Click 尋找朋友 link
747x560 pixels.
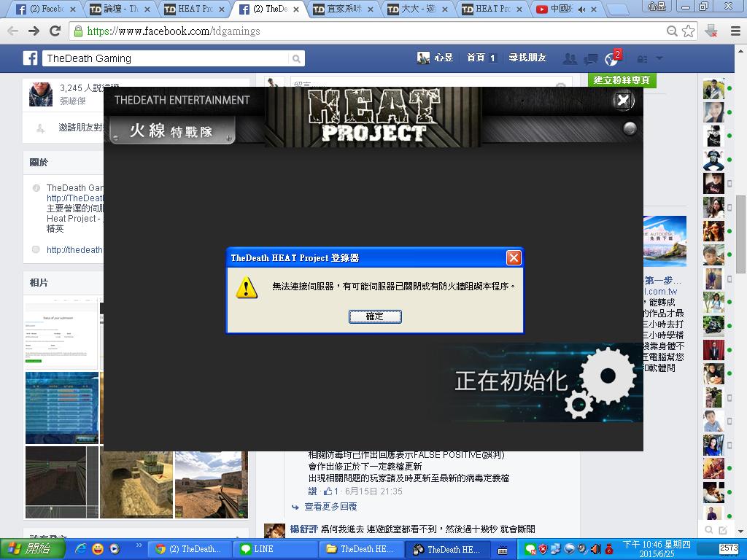527,58
